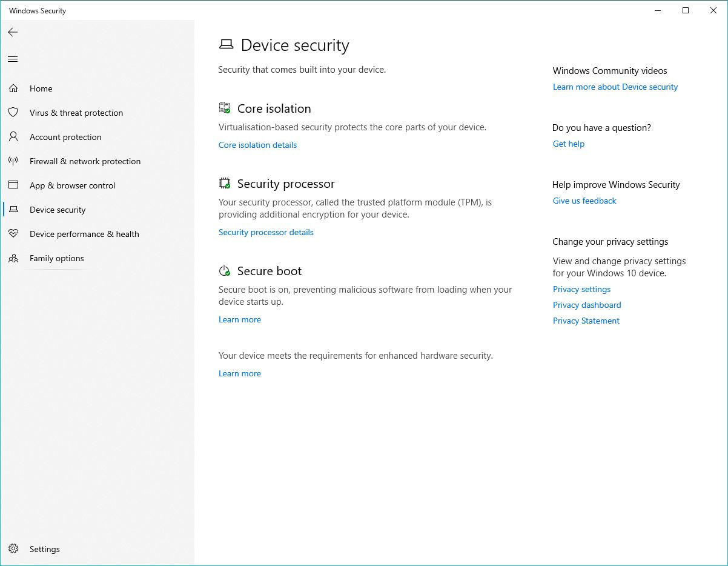The width and height of the screenshot is (728, 566).
Task: Open Privacy settings link
Action: [581, 289]
